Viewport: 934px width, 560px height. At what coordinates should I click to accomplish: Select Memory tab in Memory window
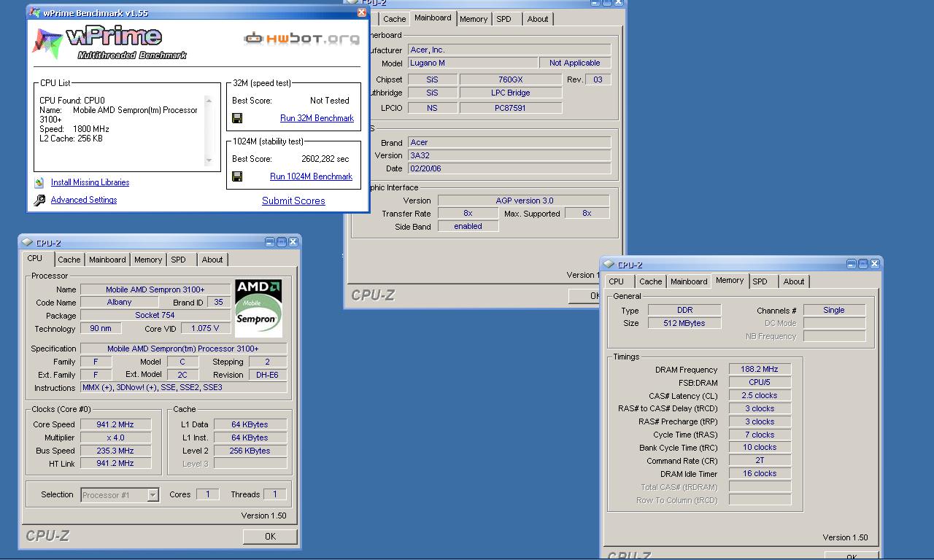(x=730, y=281)
